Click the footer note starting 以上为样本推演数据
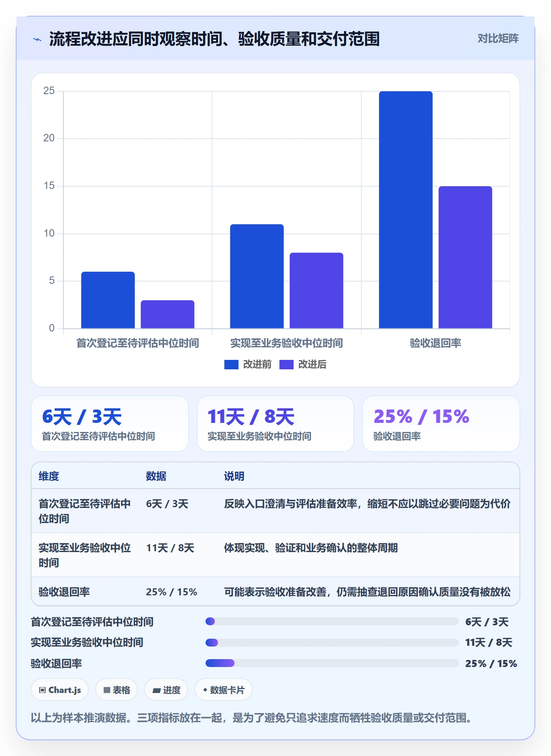The image size is (551, 756). [x=251, y=718]
